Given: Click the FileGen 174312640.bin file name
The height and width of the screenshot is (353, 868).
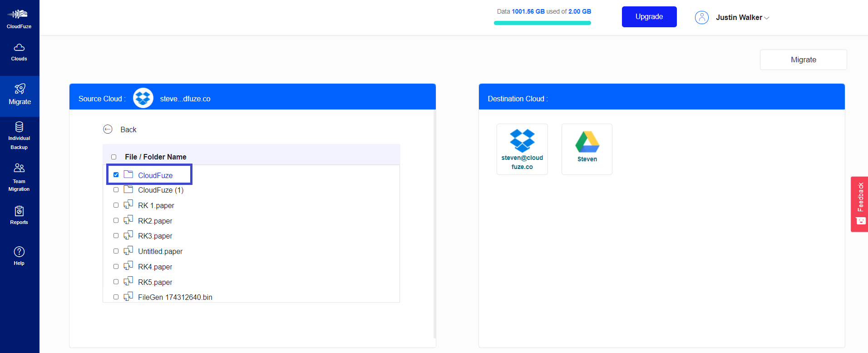Looking at the screenshot, I should (175, 297).
